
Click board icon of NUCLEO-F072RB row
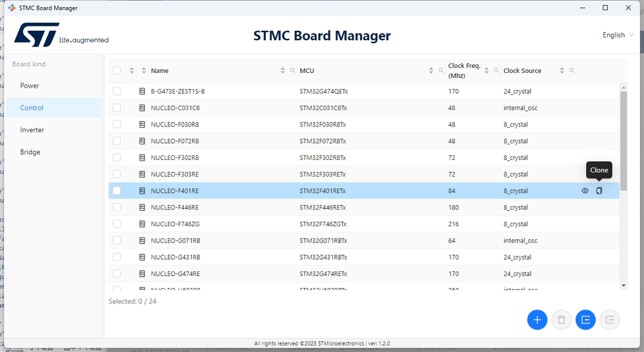(142, 141)
